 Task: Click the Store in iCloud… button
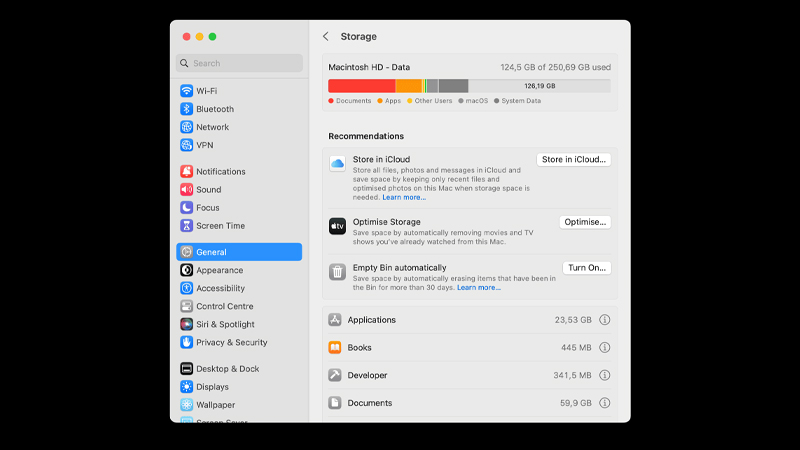click(x=573, y=160)
